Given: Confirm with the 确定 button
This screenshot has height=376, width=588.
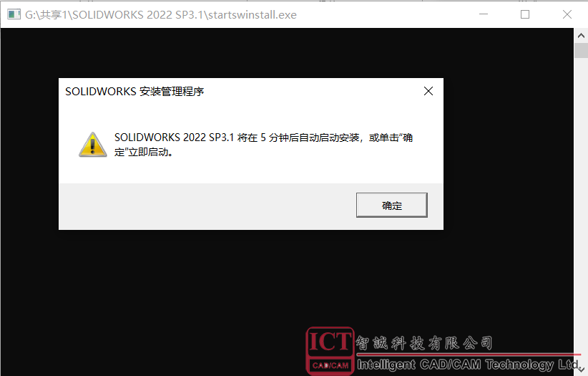Looking at the screenshot, I should 391,205.
